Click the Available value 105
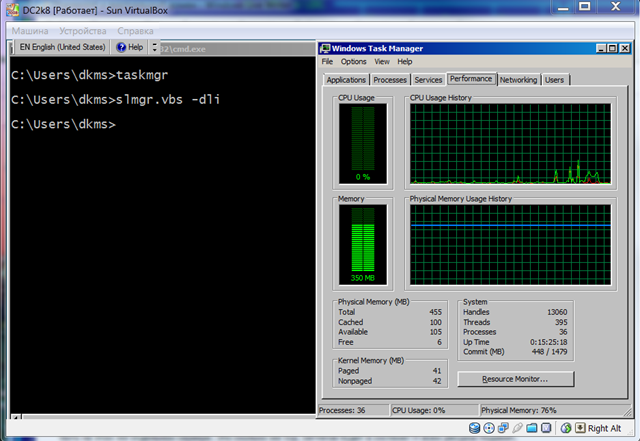The width and height of the screenshot is (640, 441). (436, 332)
